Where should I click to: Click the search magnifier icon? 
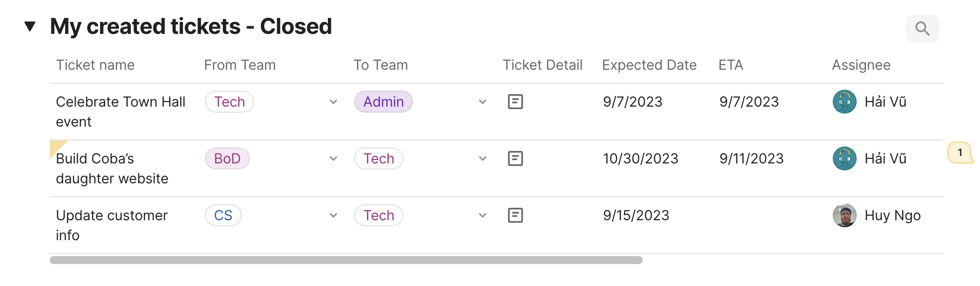[922, 29]
